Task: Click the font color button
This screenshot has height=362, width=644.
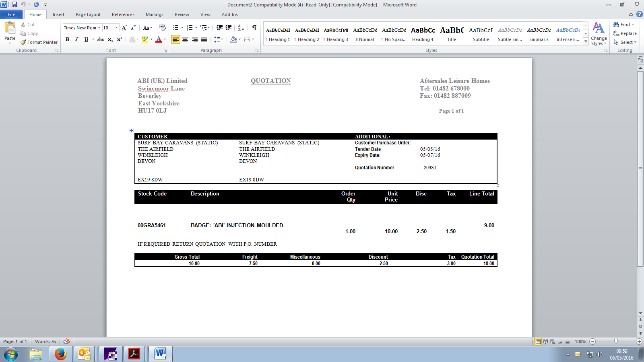Action: (159, 39)
